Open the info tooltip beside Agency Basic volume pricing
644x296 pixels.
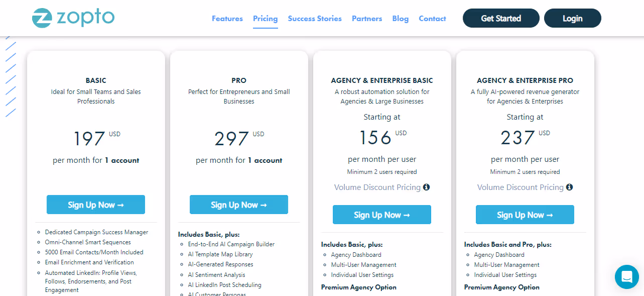pos(426,187)
